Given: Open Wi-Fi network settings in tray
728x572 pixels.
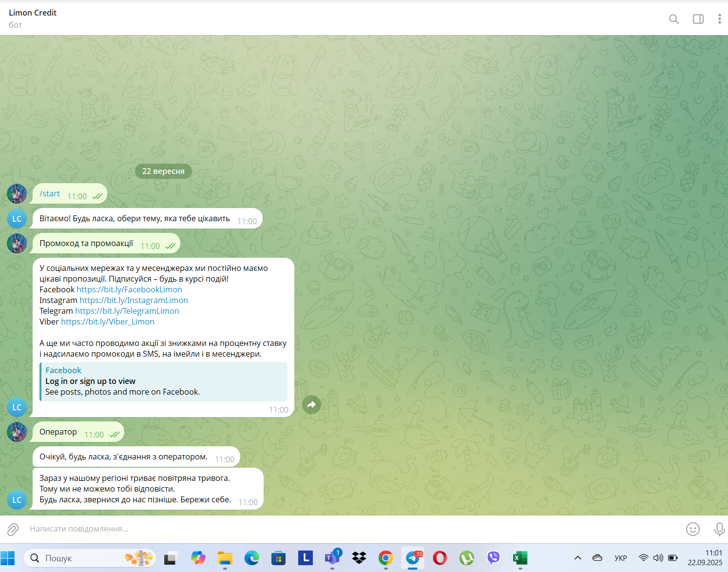Looking at the screenshot, I should pos(644,558).
